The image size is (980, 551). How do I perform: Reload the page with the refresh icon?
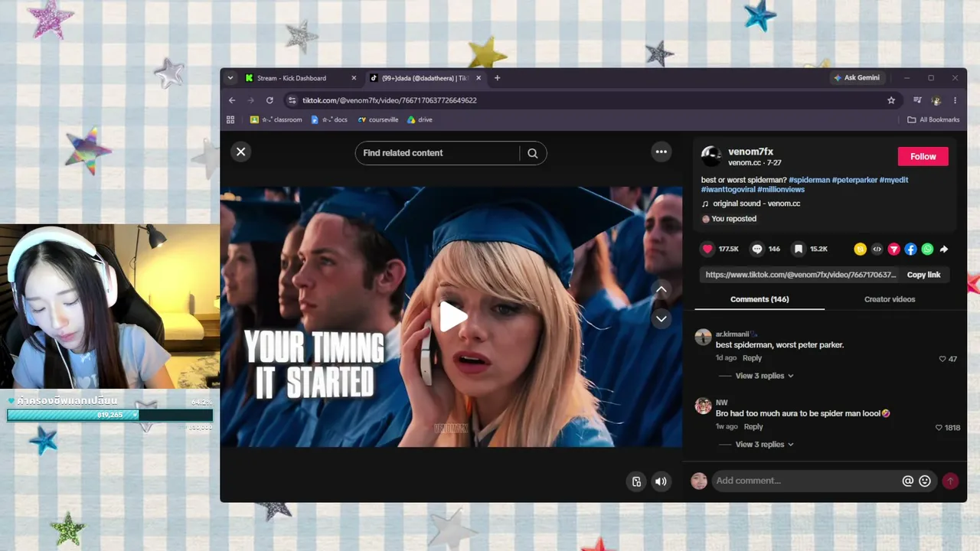click(269, 100)
